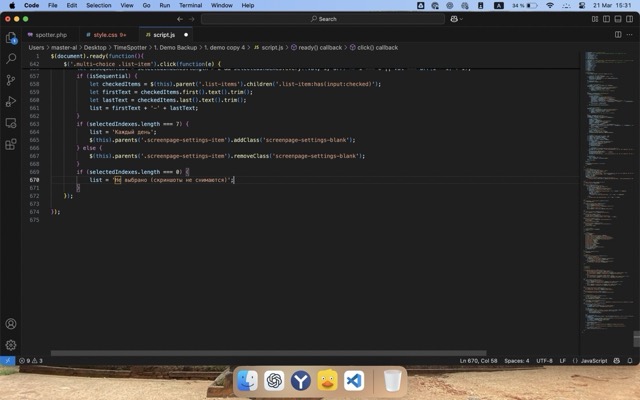Click the horizontal scrollbar of the editor
The height and width of the screenshot is (400, 640).
[270, 353]
